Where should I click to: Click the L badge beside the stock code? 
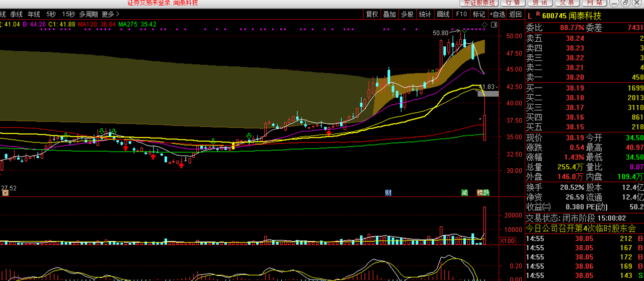pos(529,16)
